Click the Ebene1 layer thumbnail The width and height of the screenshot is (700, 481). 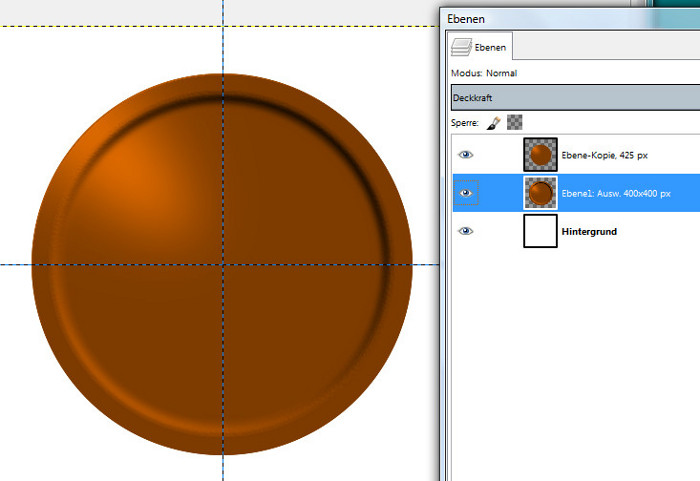coord(540,193)
